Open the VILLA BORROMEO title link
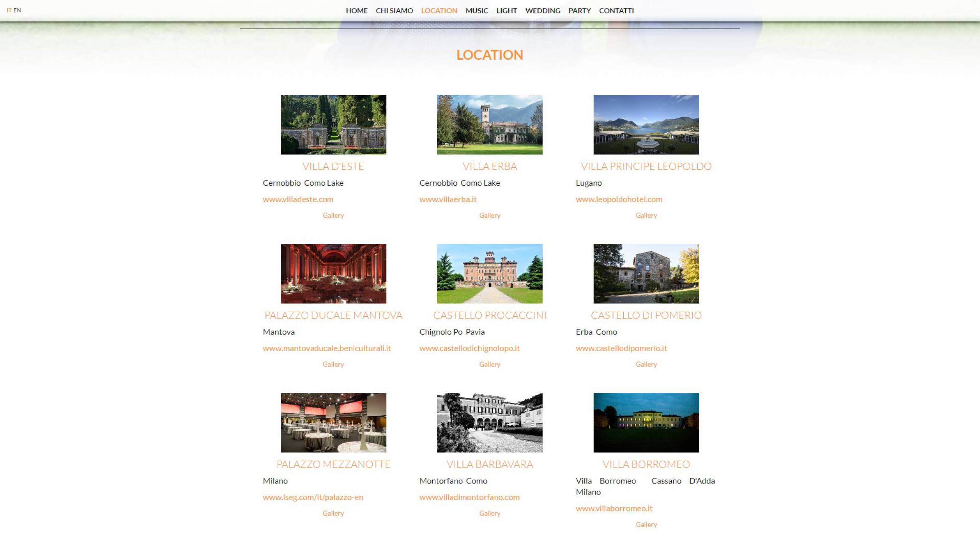Screen dimensions: 980x551 pyautogui.click(x=646, y=464)
